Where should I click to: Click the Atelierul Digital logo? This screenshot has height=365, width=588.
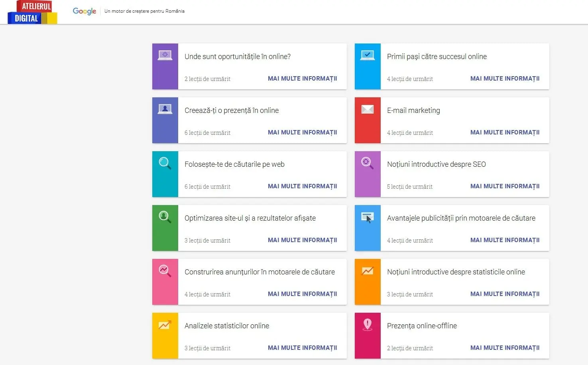(32, 12)
